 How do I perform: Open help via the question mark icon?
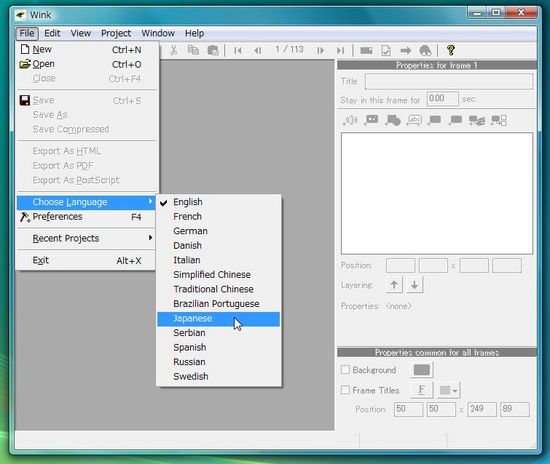[x=451, y=50]
